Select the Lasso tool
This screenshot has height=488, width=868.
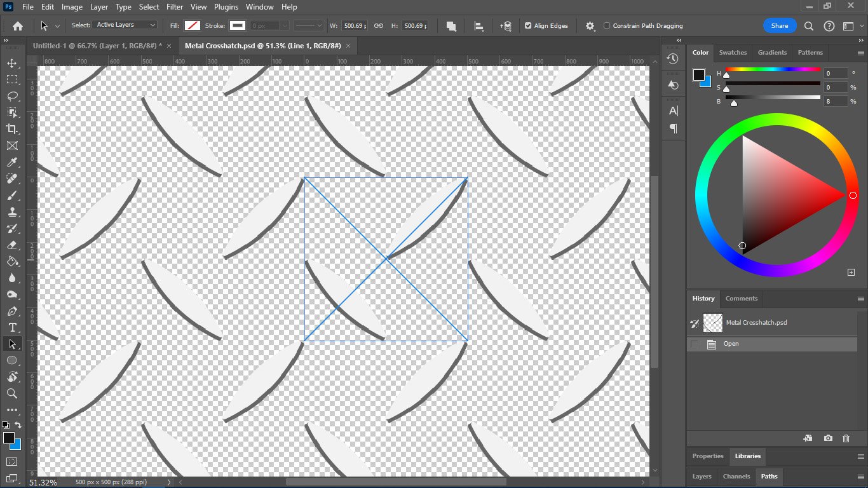11,97
